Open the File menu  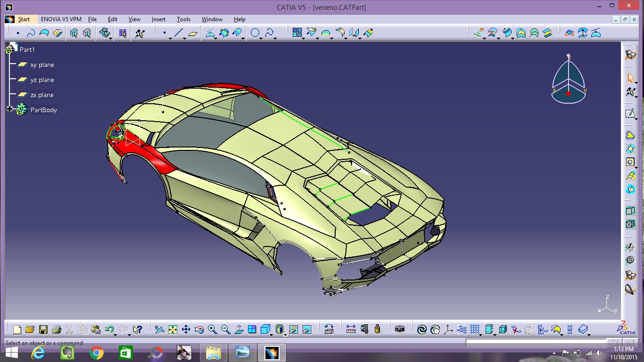92,19
